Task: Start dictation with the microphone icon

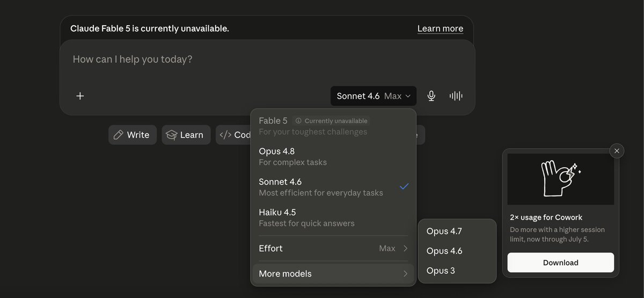Action: (431, 96)
